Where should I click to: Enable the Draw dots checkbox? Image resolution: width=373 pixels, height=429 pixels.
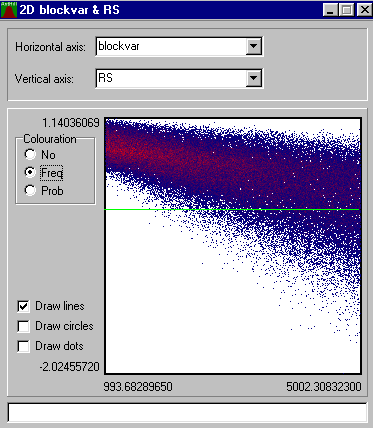23,346
